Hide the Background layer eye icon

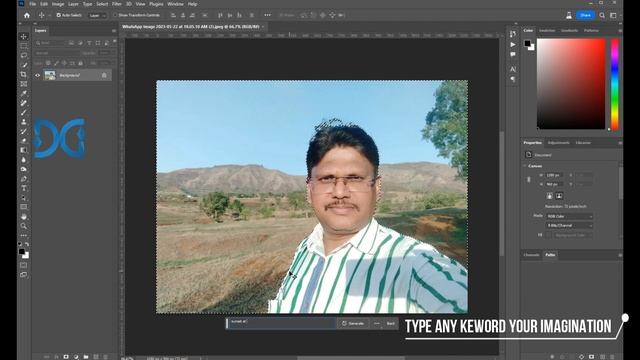click(38, 75)
